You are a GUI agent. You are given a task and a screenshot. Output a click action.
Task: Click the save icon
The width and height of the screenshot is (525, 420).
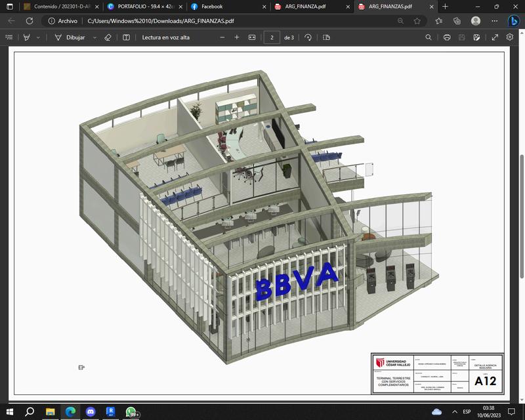click(462, 37)
